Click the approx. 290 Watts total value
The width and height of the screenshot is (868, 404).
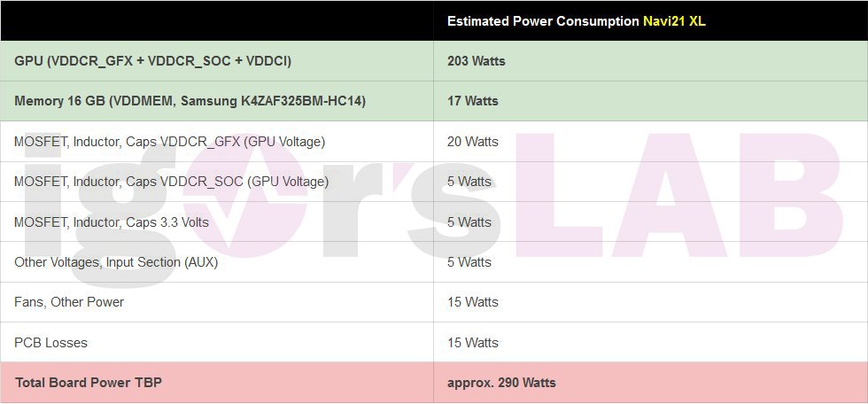point(501,383)
